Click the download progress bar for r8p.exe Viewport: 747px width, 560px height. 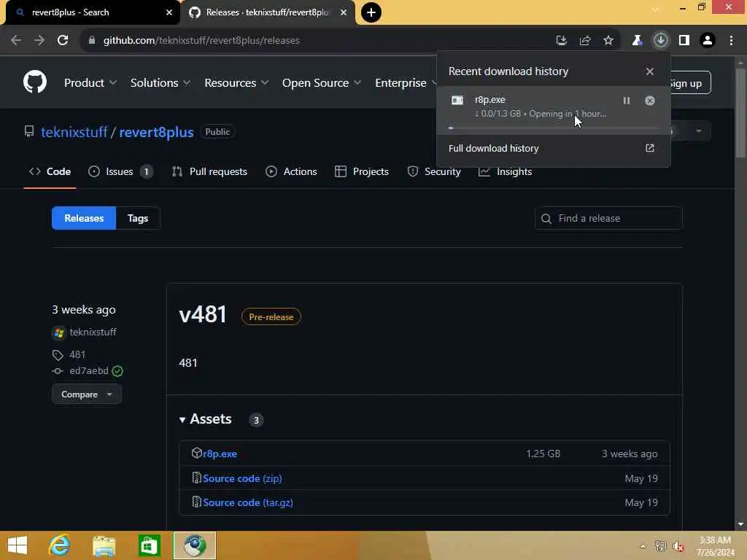pos(553,128)
